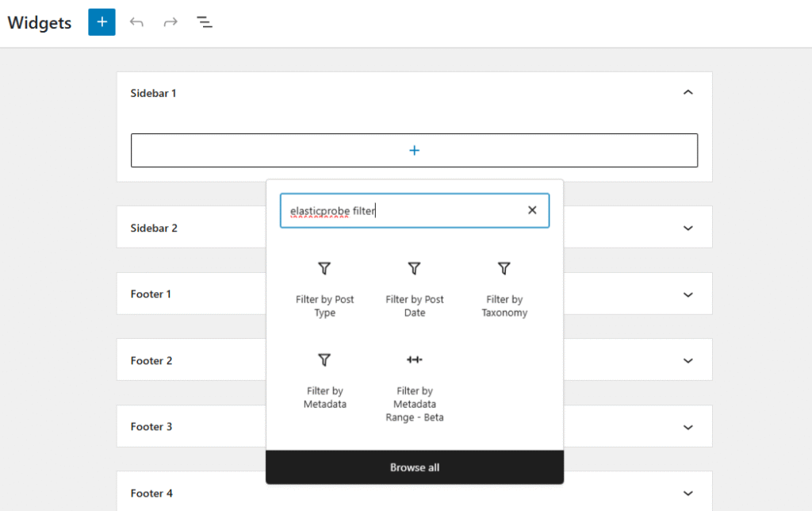Select the Filter by Post Date block icon
This screenshot has height=511, width=812.
coord(414,268)
